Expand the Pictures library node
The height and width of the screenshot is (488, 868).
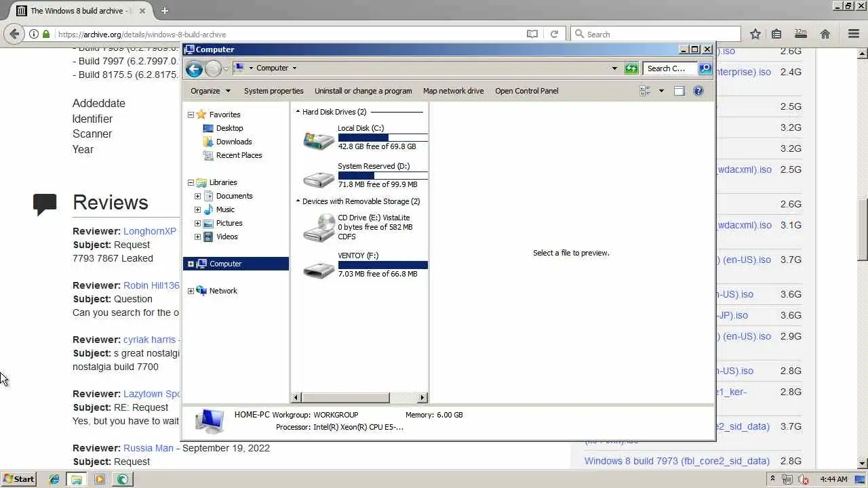point(197,223)
